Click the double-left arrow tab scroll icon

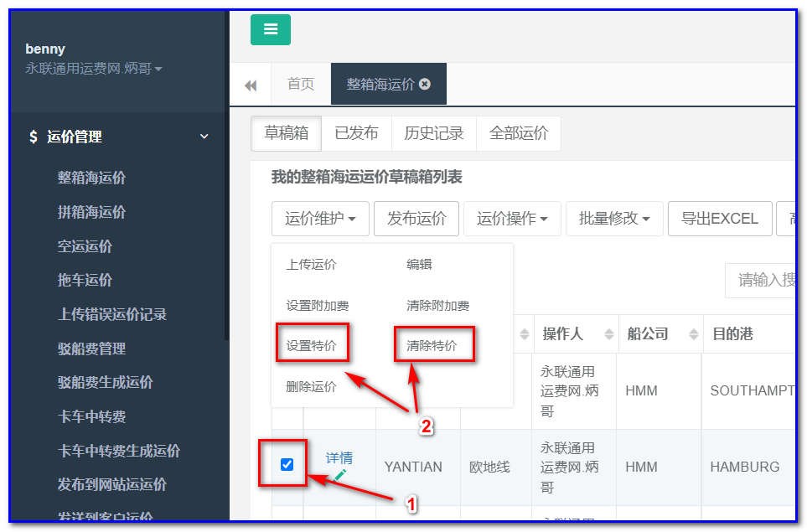(x=251, y=84)
